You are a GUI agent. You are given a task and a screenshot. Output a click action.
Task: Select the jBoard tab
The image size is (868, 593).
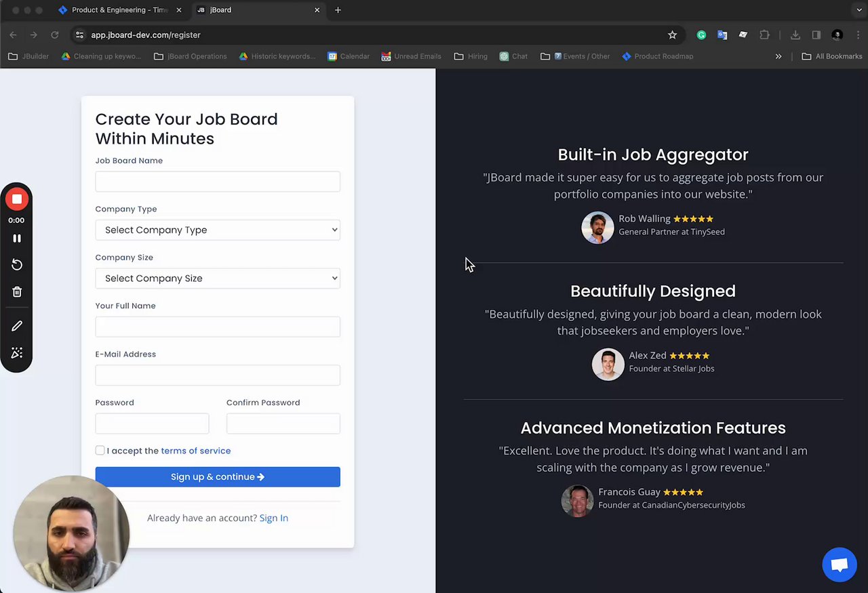[258, 10]
